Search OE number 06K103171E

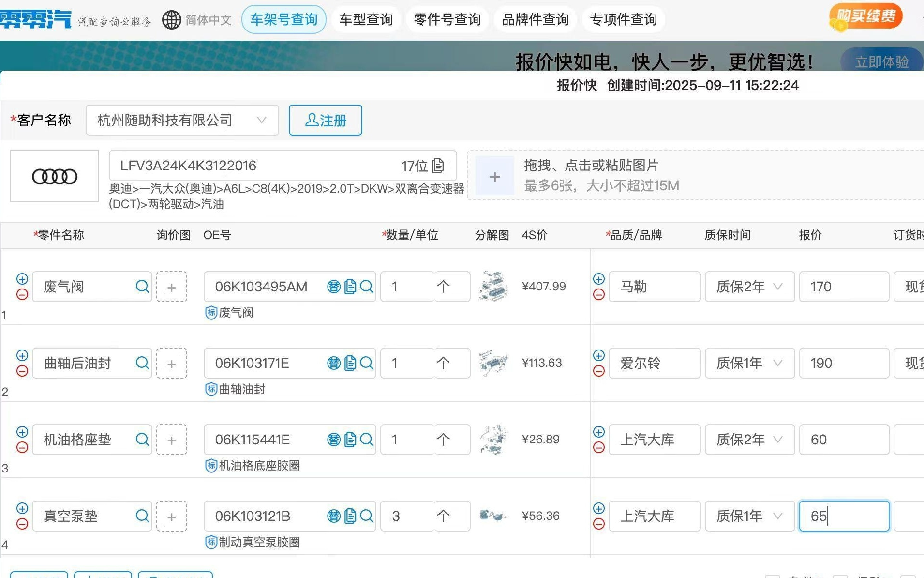tap(367, 363)
